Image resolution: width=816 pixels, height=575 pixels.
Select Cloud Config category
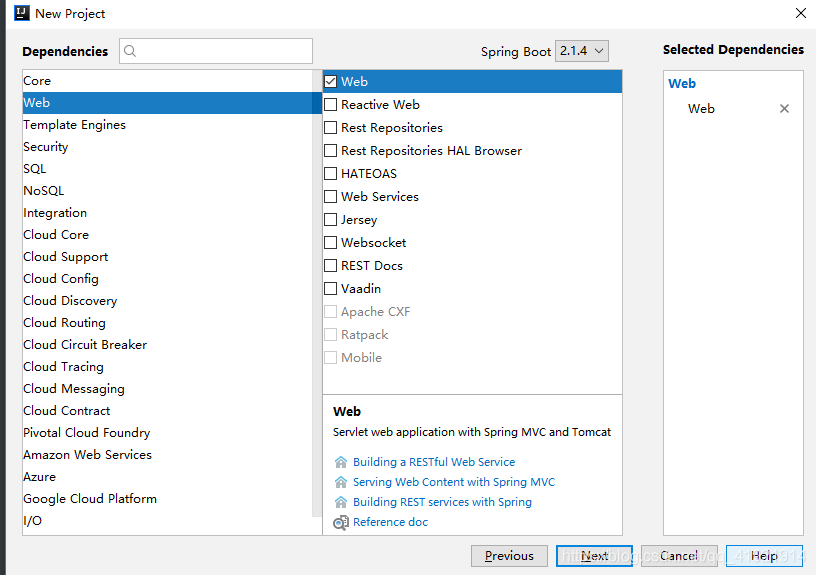click(168, 279)
